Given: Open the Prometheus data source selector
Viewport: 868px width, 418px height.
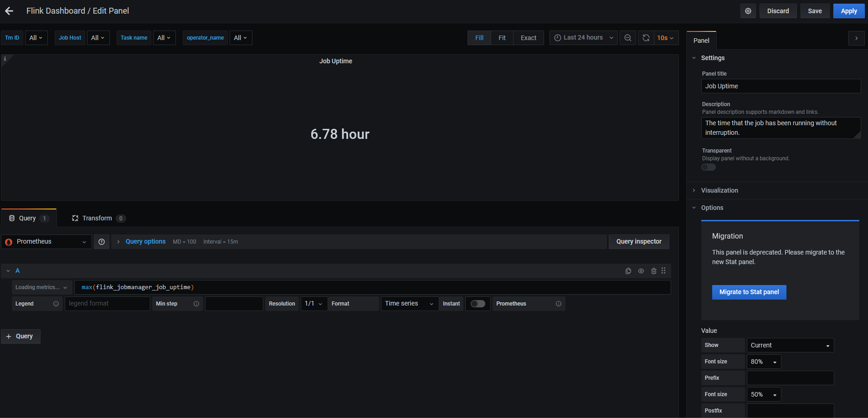Looking at the screenshot, I should (46, 242).
